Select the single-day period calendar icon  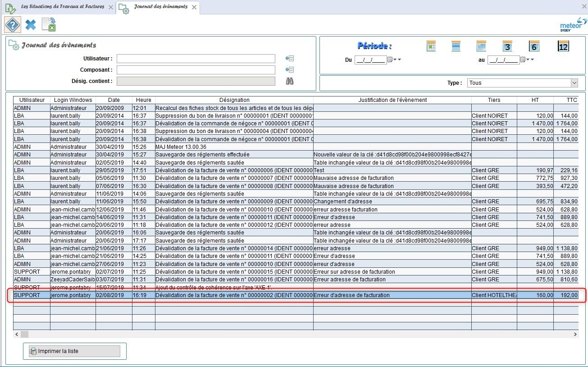[x=431, y=46]
